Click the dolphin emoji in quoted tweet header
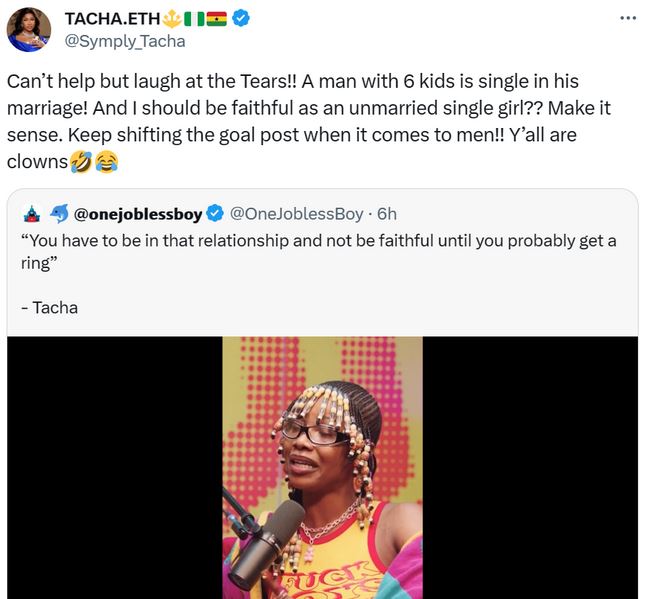The width and height of the screenshot is (646, 599). [x=59, y=213]
